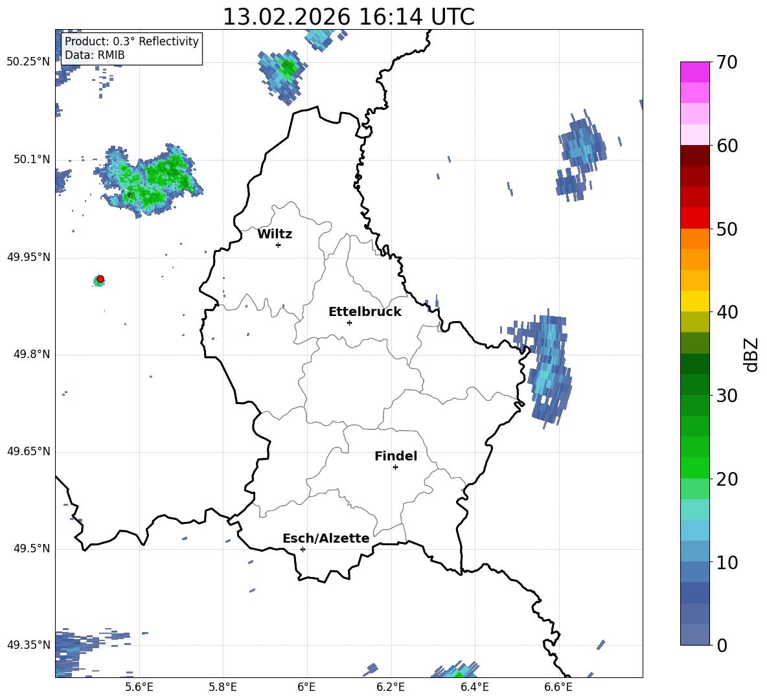This screenshot has height=700, width=767.
Task: Click the cross marker below Wiltz
Action: click(279, 245)
